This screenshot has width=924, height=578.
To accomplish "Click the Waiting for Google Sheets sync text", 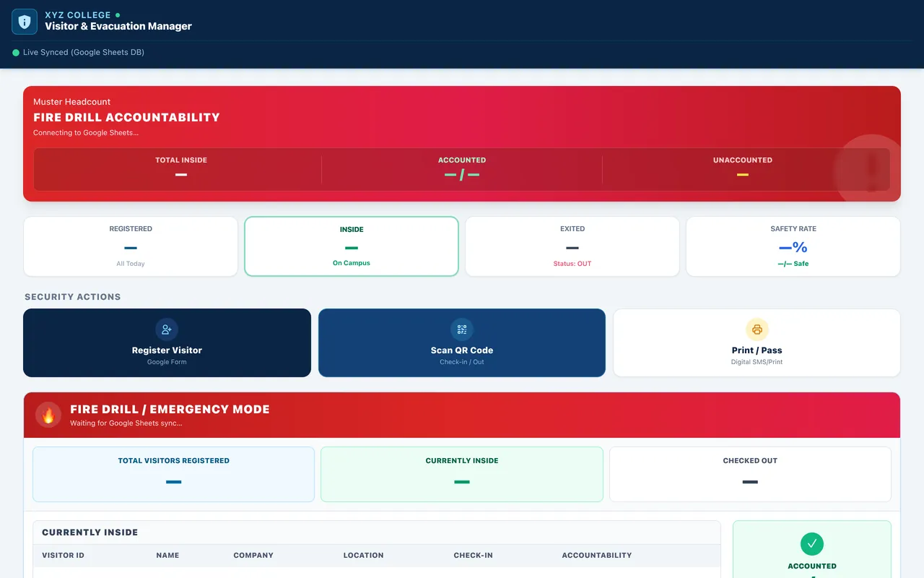I will point(126,423).
